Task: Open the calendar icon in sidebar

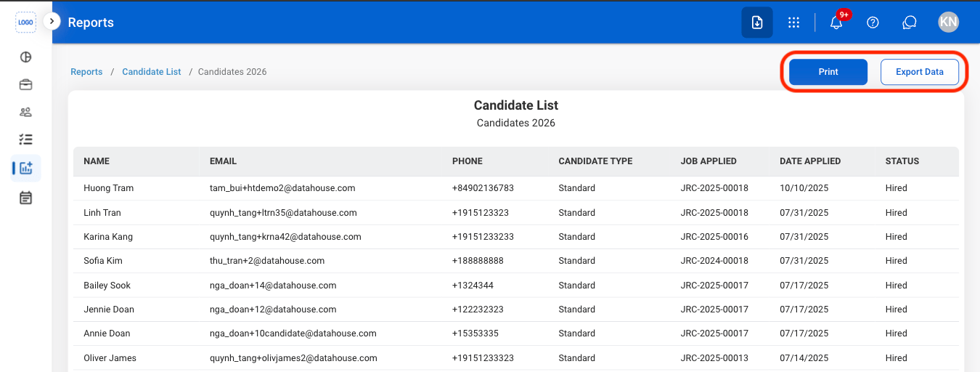Action: tap(25, 198)
